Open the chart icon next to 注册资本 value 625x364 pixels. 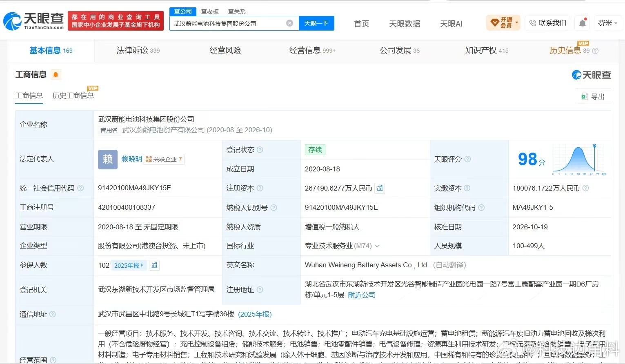click(x=380, y=188)
